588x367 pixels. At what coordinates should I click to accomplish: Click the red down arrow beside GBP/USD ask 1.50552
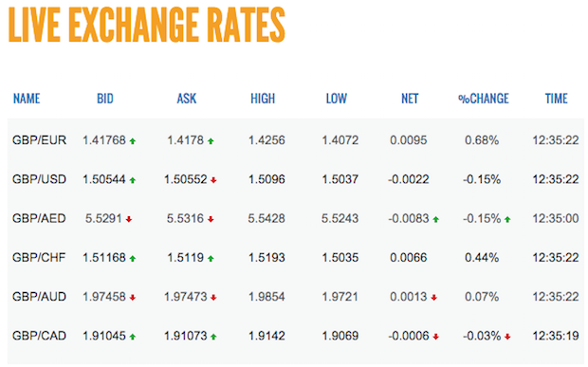(213, 180)
